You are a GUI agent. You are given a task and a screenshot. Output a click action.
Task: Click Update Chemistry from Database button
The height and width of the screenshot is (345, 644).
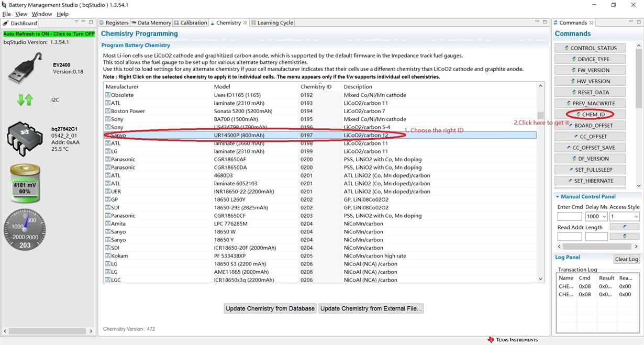[270, 308]
